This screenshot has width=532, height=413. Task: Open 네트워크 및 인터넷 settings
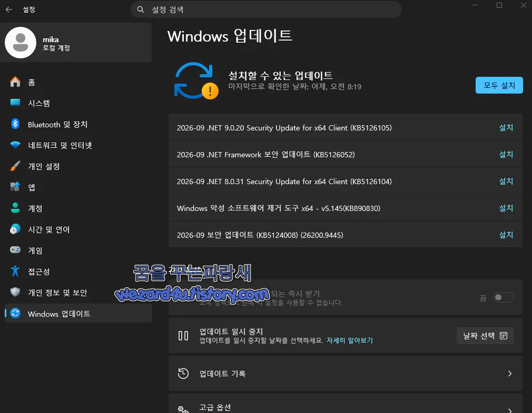click(78, 145)
